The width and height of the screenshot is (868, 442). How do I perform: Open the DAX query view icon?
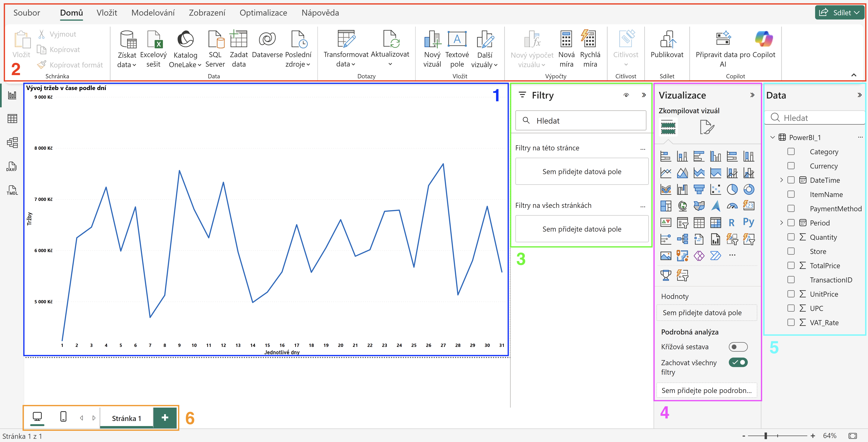[12, 166]
